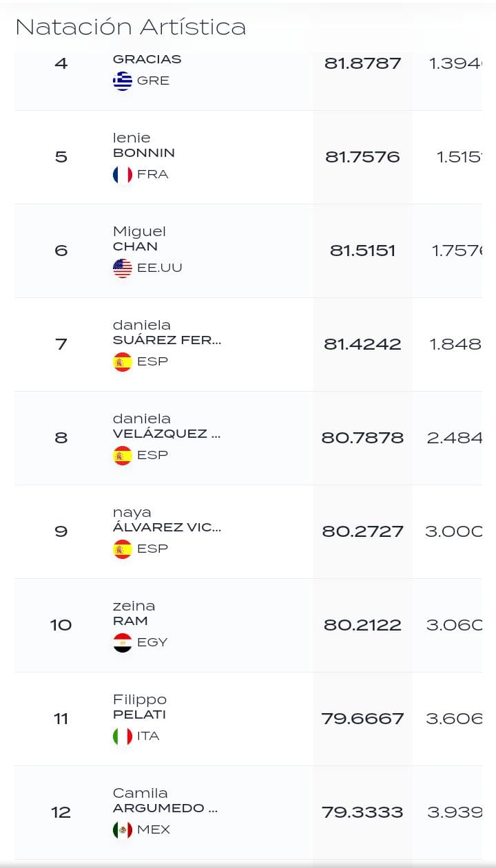Click Spain flag in rank 8 row
This screenshot has width=496, height=868.
(123, 455)
